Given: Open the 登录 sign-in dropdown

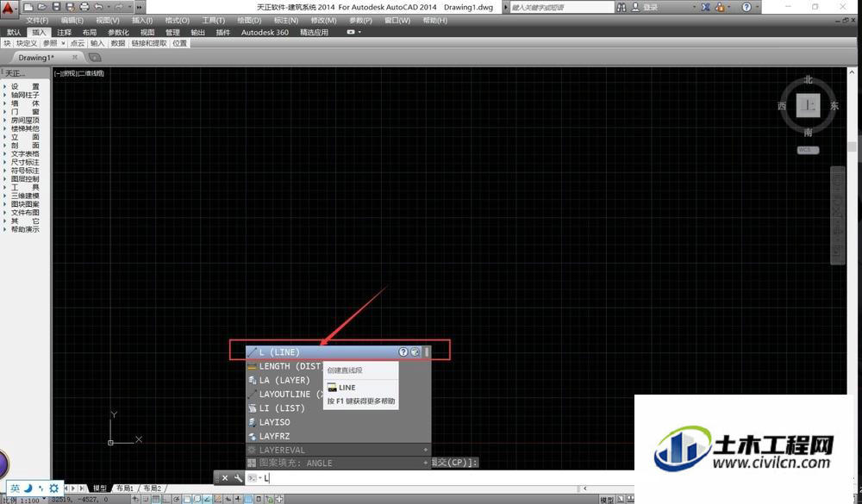Looking at the screenshot, I should tap(694, 7).
